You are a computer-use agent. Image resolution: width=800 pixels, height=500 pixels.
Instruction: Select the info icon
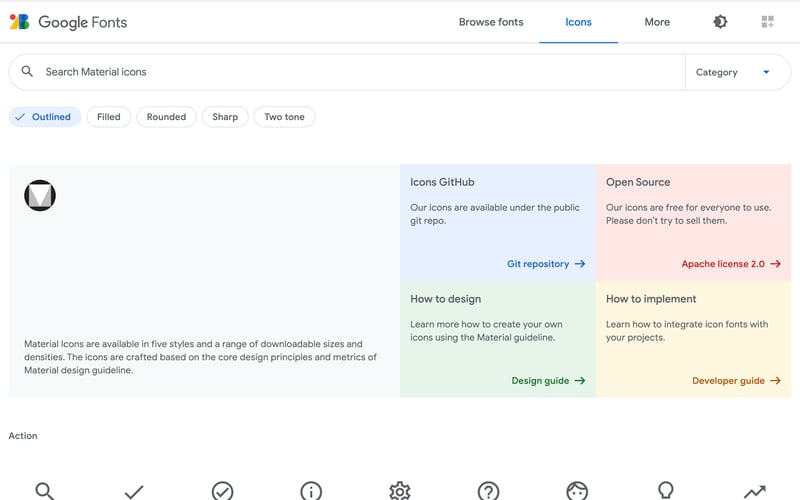point(311,491)
